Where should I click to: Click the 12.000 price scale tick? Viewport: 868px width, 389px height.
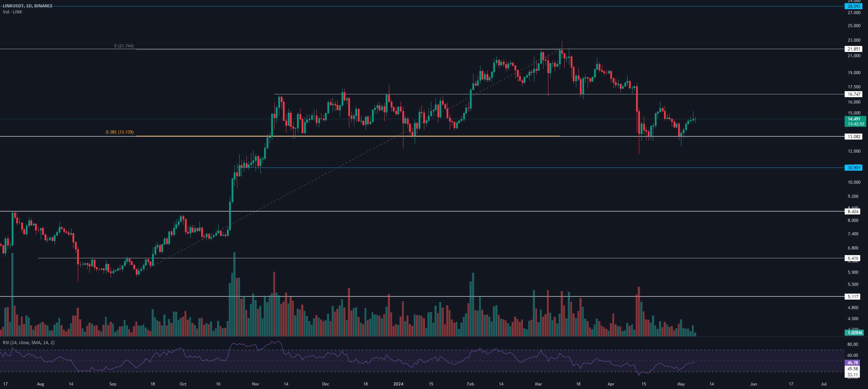[x=854, y=151]
